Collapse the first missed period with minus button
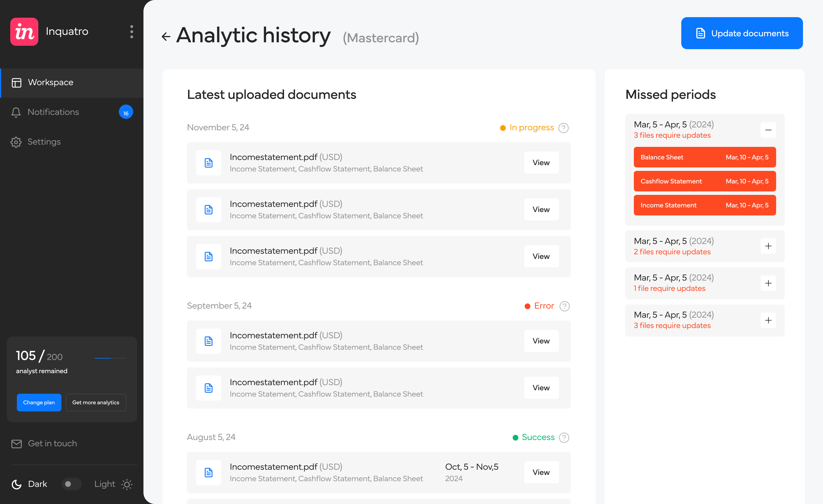 tap(768, 130)
